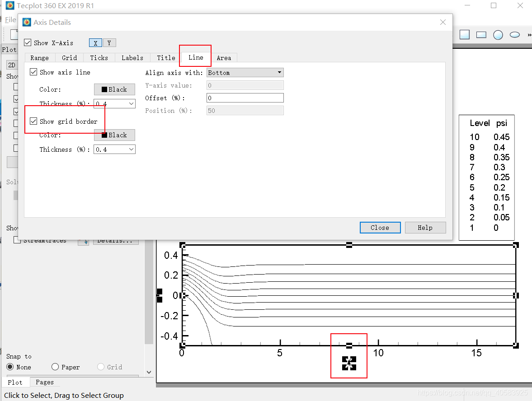Click the Close button in Axis Details
Viewport: 532px width, 401px height.
point(380,228)
